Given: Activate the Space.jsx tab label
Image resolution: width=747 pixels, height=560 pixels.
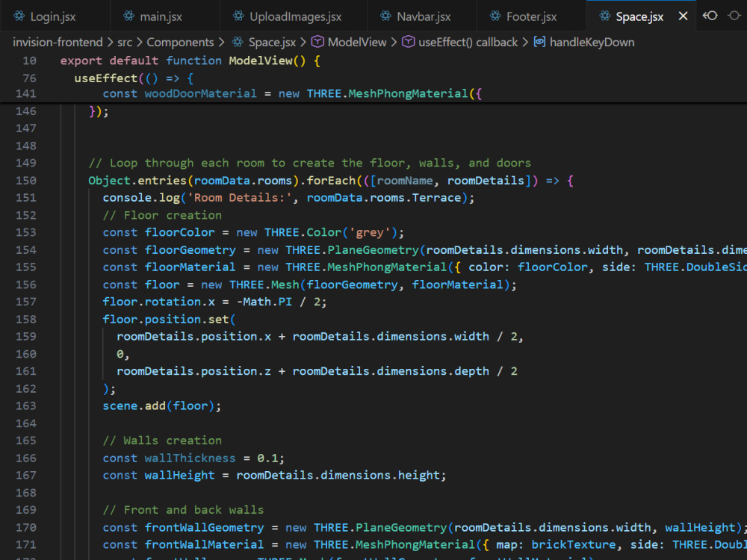Looking at the screenshot, I should tap(639, 16).
